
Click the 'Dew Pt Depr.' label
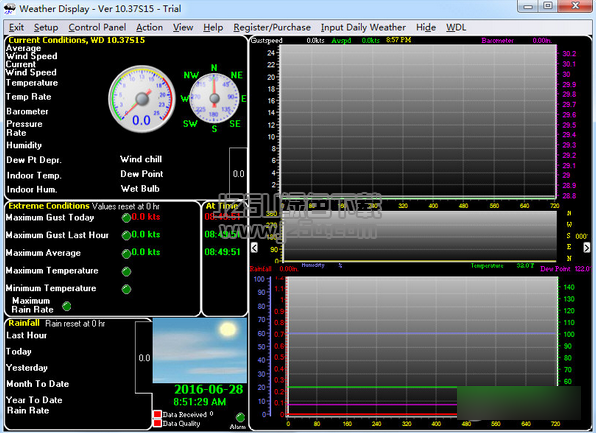pos(34,160)
